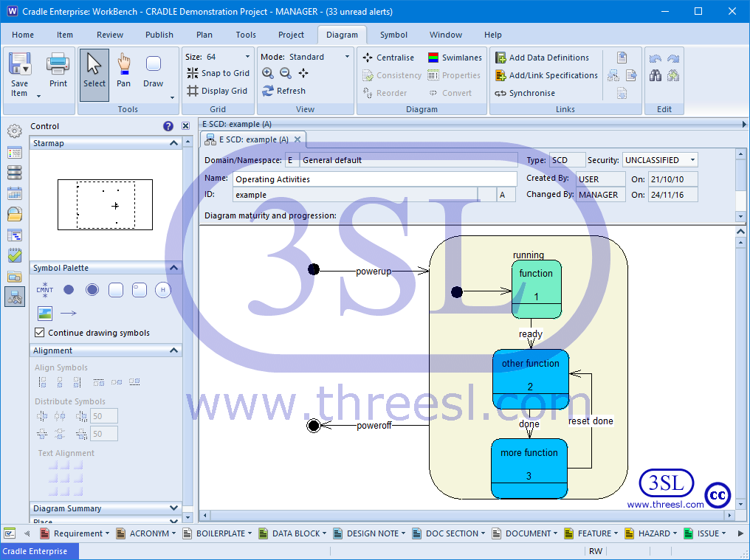Click Add/Link Specifications
This screenshot has width=750, height=560.
546,75
